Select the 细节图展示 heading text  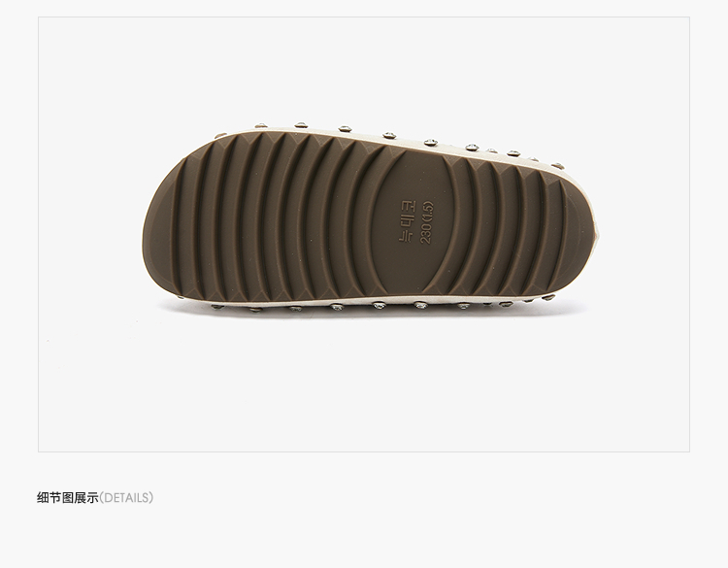point(68,498)
